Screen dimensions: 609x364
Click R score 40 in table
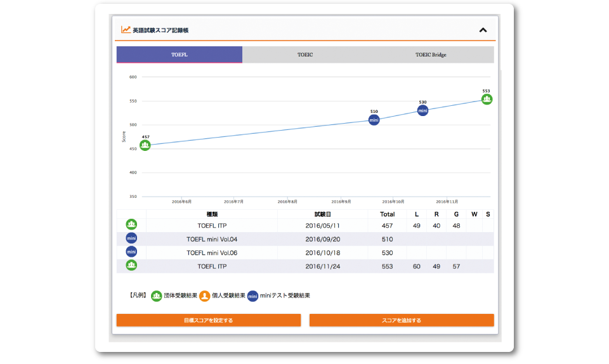tap(436, 226)
